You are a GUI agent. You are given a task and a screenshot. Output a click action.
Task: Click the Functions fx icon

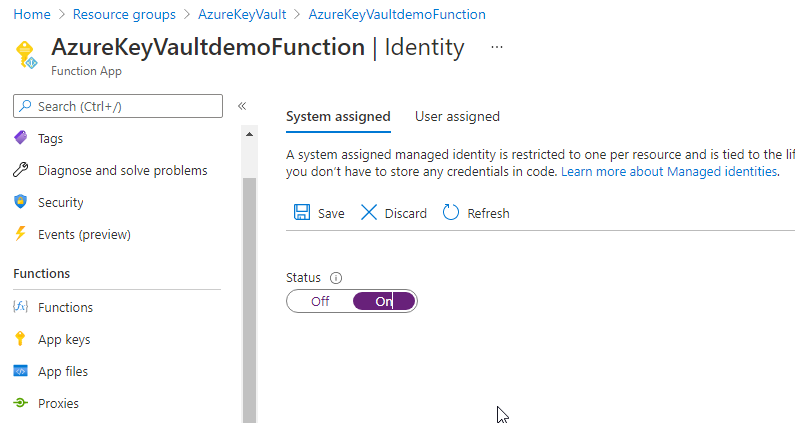[20, 306]
